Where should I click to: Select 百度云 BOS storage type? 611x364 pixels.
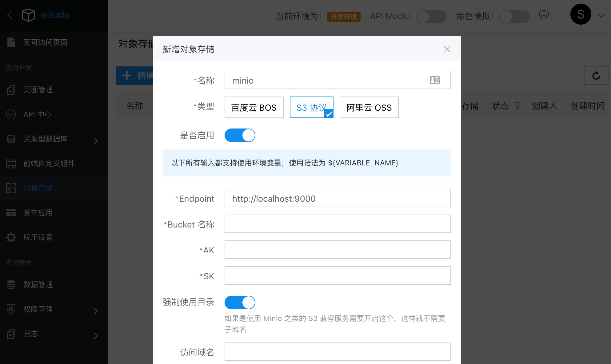point(254,107)
